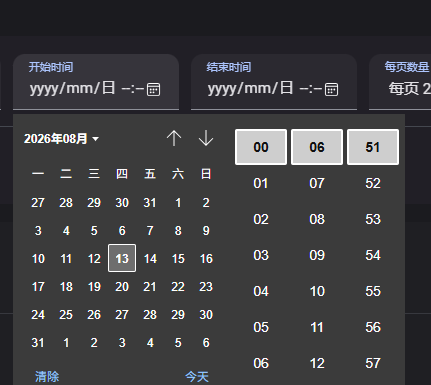Choose minute 09 in minute column
431x385 pixels.
317,255
